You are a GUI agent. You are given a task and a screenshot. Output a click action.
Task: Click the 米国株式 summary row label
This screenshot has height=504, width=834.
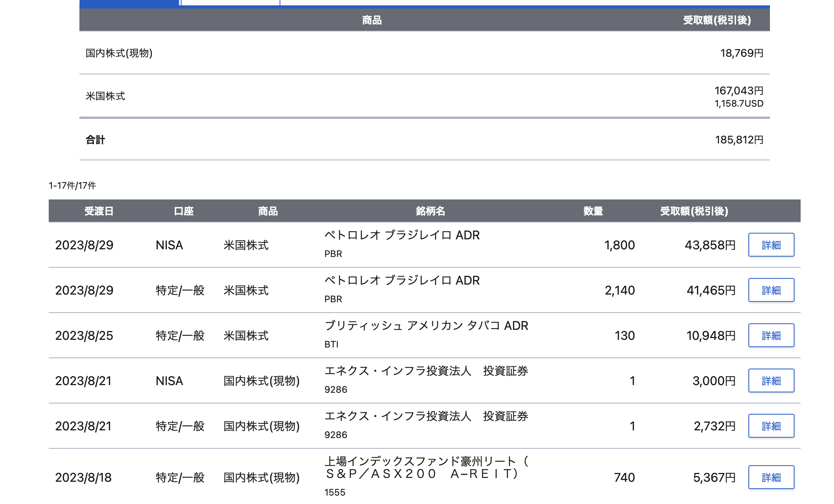(105, 96)
